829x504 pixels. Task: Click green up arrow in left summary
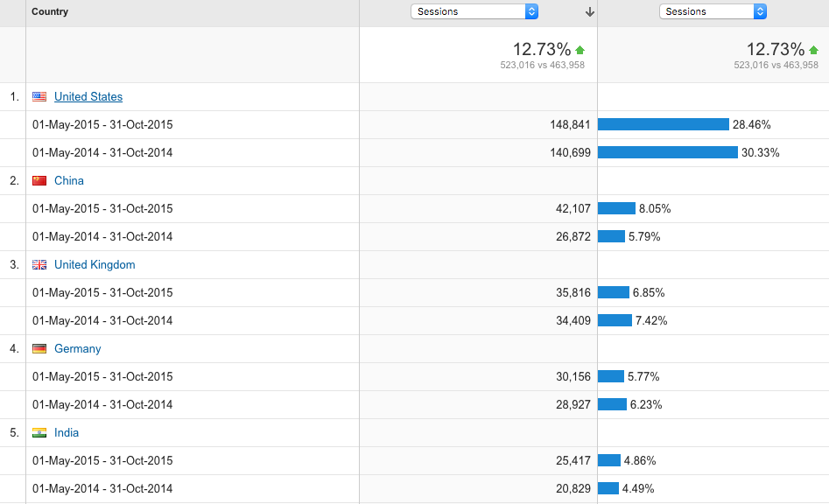point(580,50)
